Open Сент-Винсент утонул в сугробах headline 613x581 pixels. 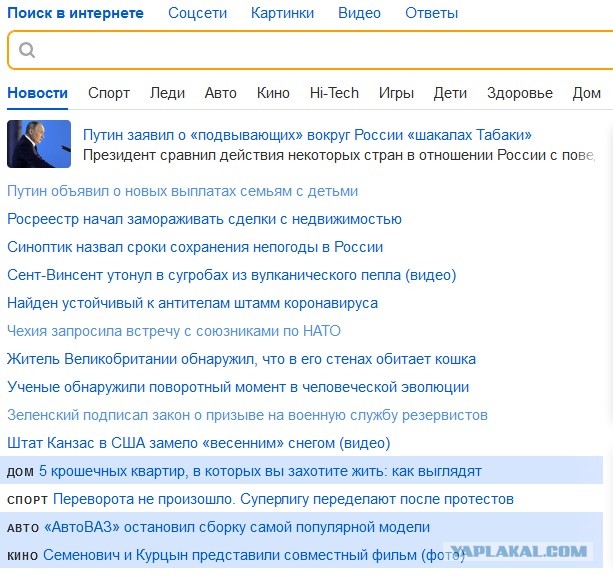[x=232, y=275]
